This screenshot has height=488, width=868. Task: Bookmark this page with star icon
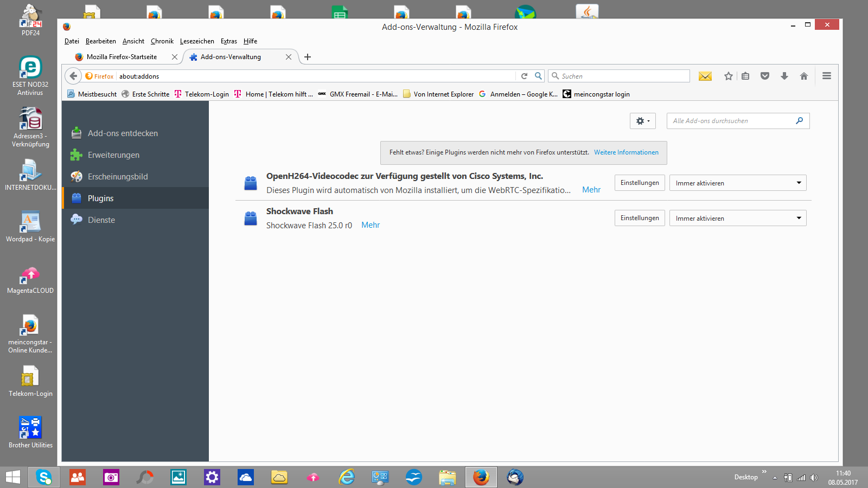[x=728, y=76]
